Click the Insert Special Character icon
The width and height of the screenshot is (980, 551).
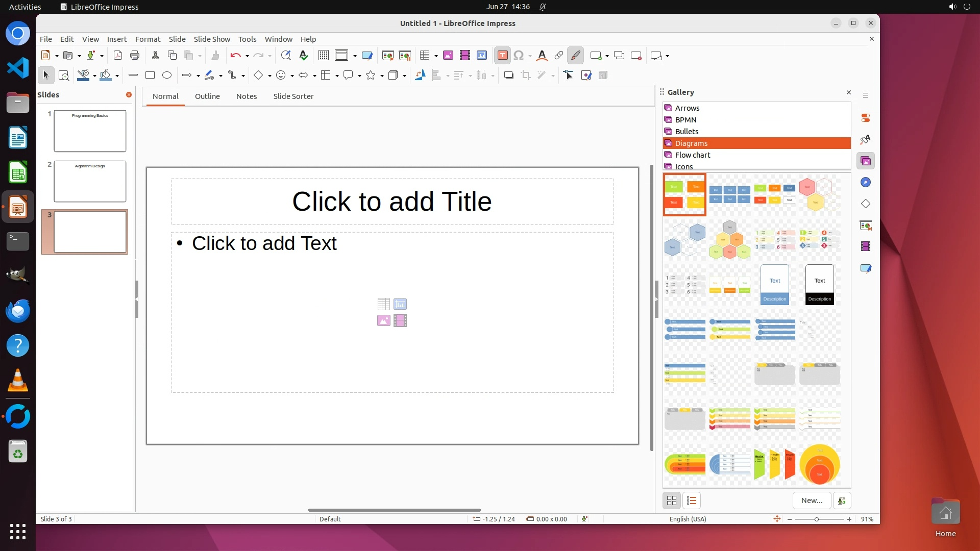[519, 56]
